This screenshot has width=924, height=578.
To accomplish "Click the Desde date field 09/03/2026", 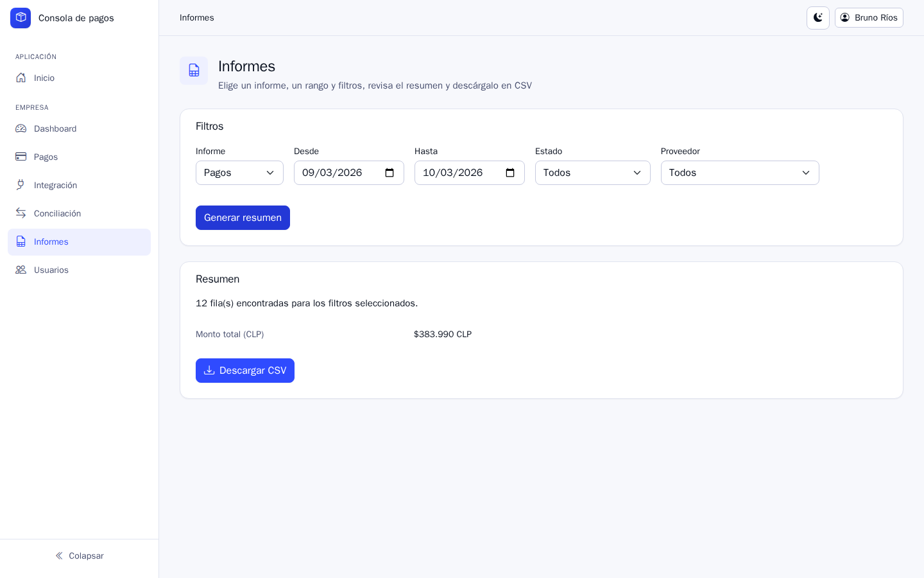I will (x=349, y=173).
